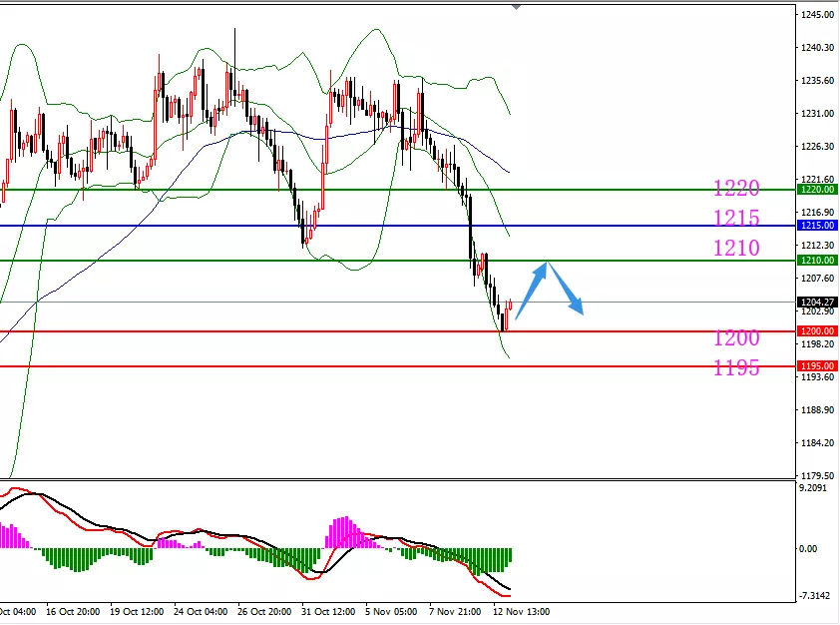Select the magenta 1220 text label
The image size is (840, 625).
(x=736, y=189)
